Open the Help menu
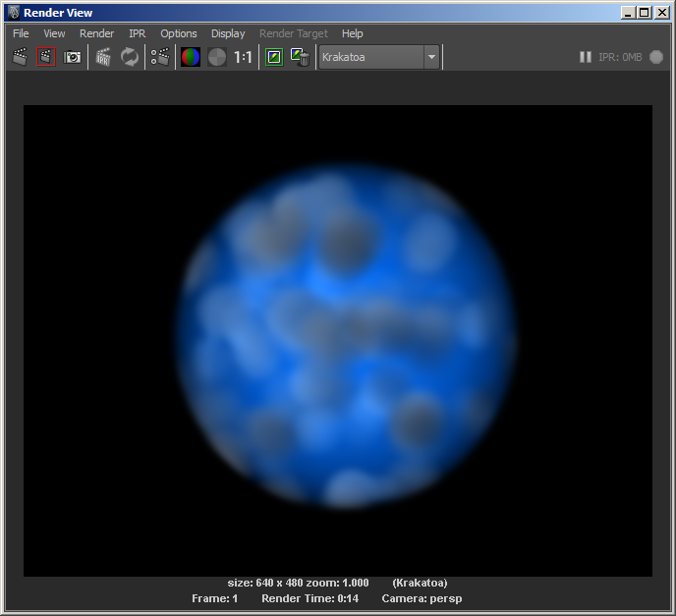This screenshot has width=676, height=616. pyautogui.click(x=352, y=33)
